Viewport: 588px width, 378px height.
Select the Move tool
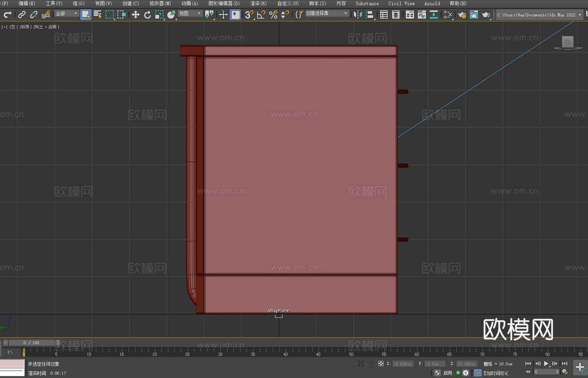(136, 14)
